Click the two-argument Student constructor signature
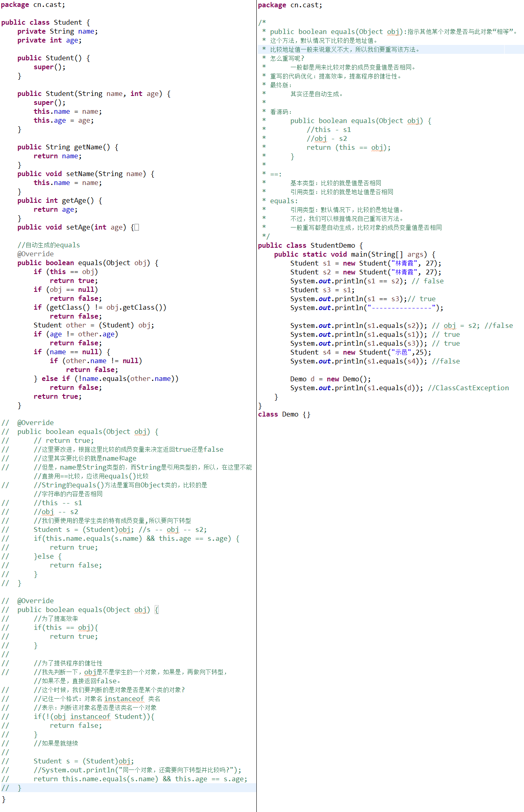Screen dimensions: 524x812 coord(94,94)
